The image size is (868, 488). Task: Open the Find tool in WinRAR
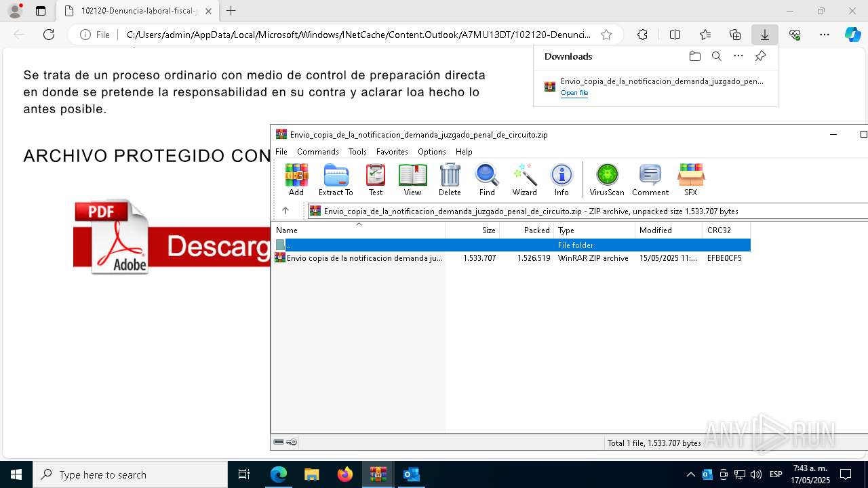(x=487, y=180)
